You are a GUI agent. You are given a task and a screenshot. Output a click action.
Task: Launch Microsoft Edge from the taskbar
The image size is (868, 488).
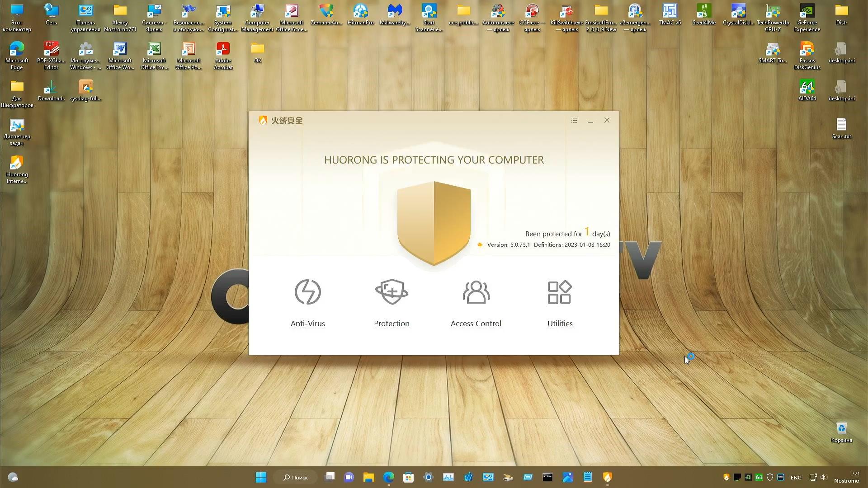pyautogui.click(x=388, y=477)
